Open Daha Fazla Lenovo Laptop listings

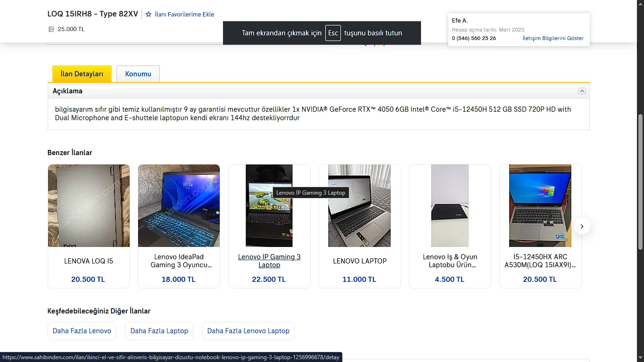(248, 331)
